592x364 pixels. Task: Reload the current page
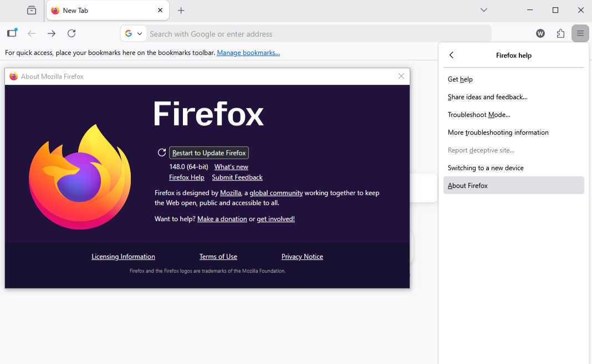pyautogui.click(x=72, y=33)
